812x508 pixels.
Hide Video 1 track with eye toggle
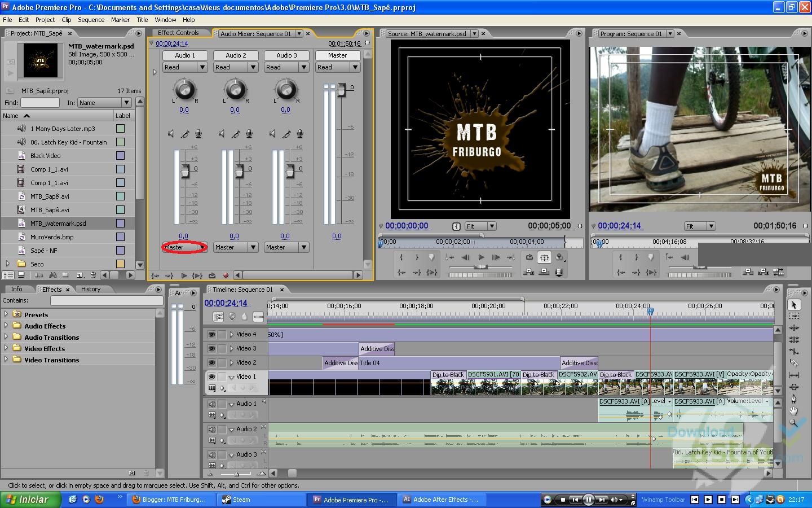point(211,376)
